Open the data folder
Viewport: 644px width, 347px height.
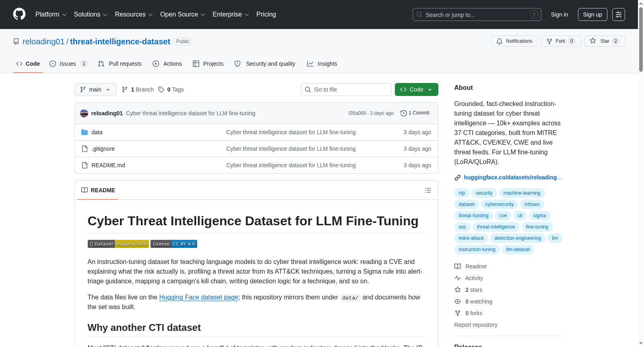(97, 132)
